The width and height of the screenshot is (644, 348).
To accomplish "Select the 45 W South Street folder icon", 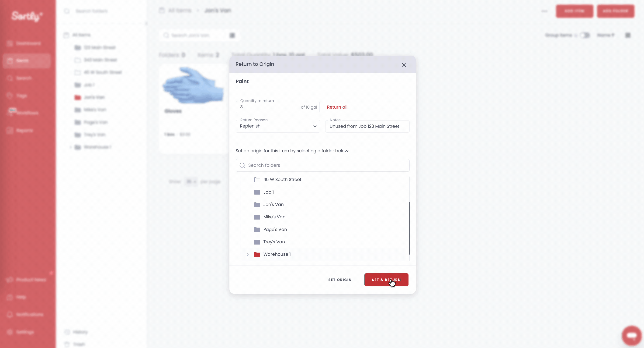I will (x=257, y=180).
